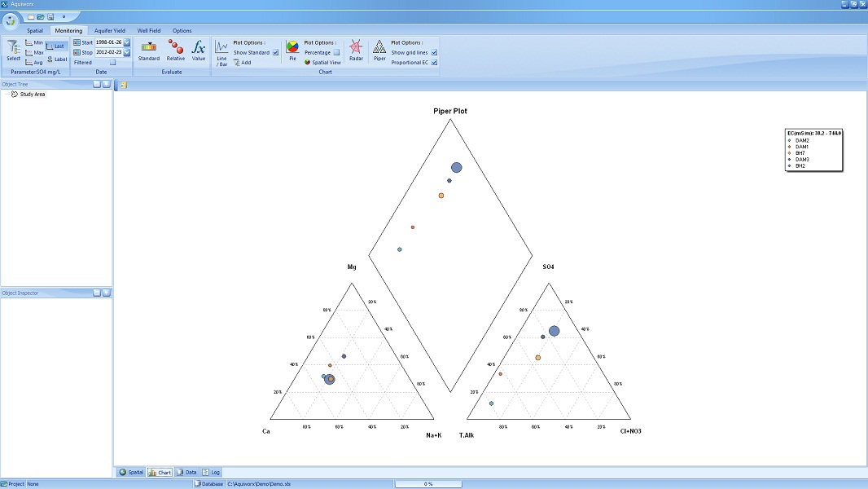Screen dimensions: 868x489
Task: Open the quick access toolbar customize arrow
Action: coord(64,16)
